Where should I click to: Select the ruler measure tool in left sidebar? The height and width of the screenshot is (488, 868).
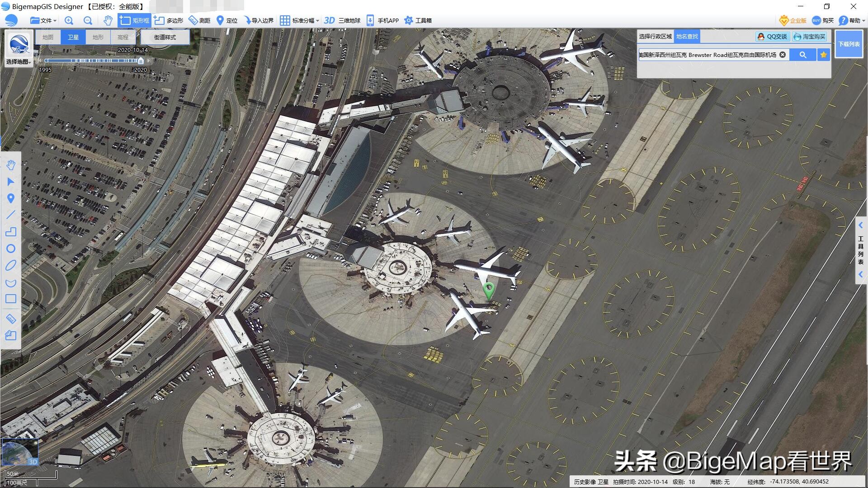point(11,319)
